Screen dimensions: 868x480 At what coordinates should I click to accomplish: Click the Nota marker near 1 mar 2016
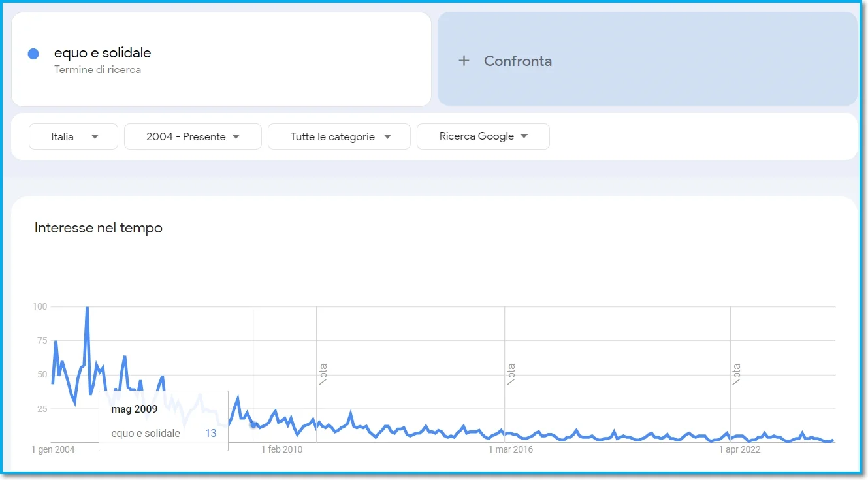click(511, 375)
